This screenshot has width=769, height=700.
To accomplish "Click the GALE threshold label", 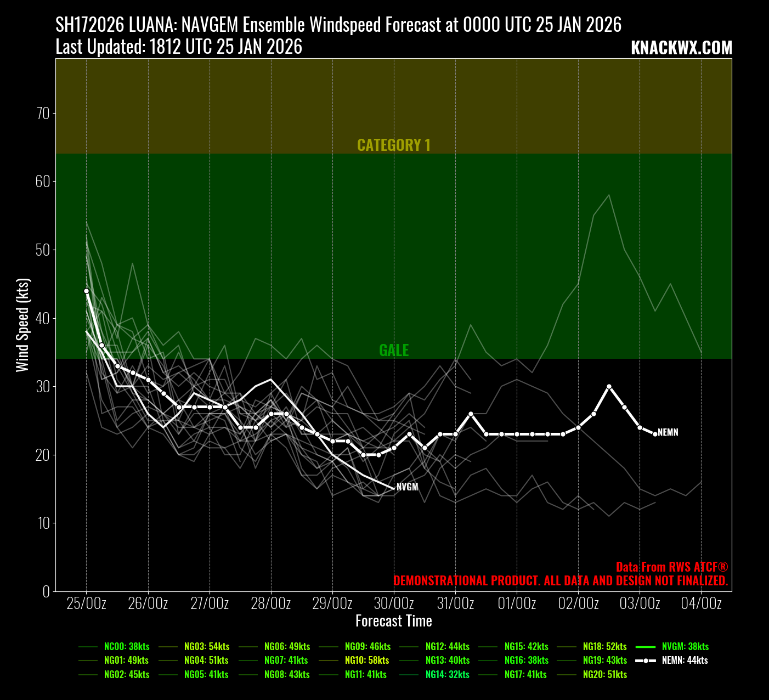I will 394,350.
